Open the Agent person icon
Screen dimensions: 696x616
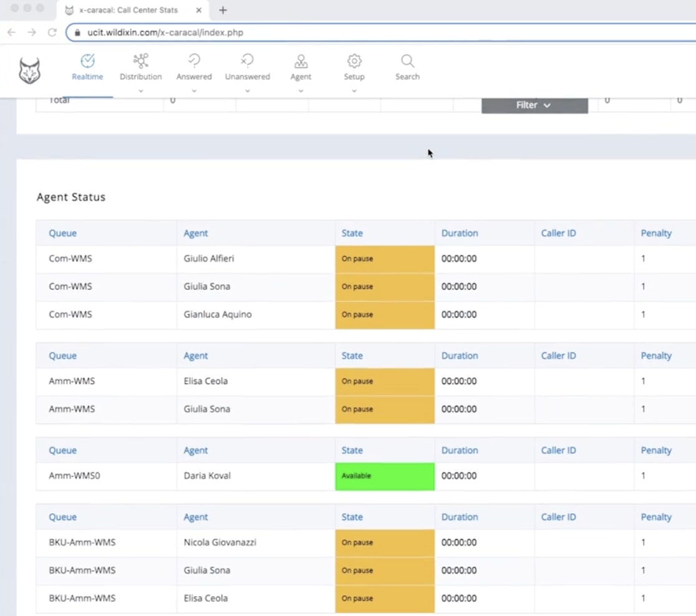(301, 60)
